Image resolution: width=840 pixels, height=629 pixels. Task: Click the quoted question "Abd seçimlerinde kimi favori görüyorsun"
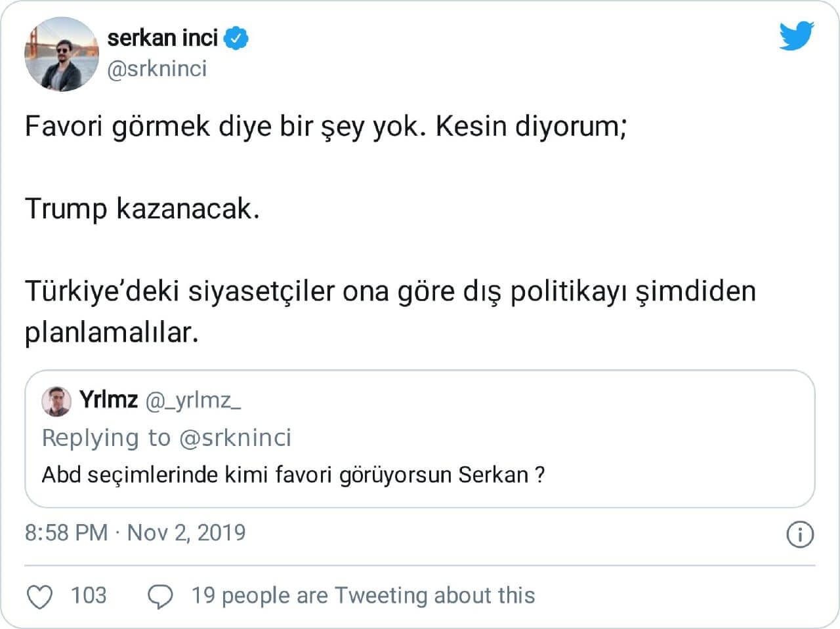pos(293,474)
